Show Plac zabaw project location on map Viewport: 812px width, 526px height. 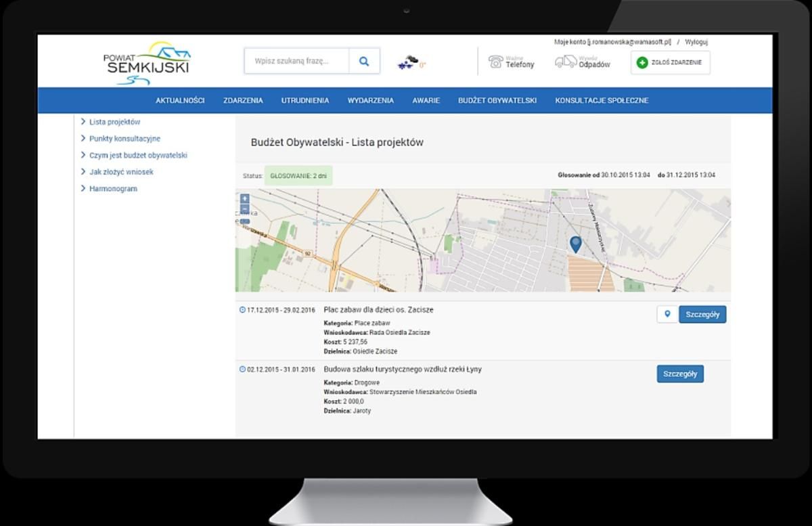667,314
